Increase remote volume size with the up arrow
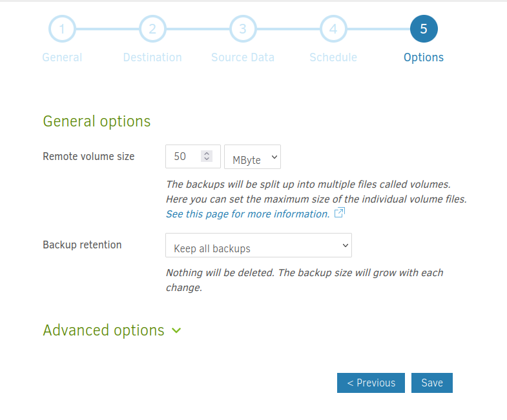Screen dimensions: 507x420 coord(207,154)
